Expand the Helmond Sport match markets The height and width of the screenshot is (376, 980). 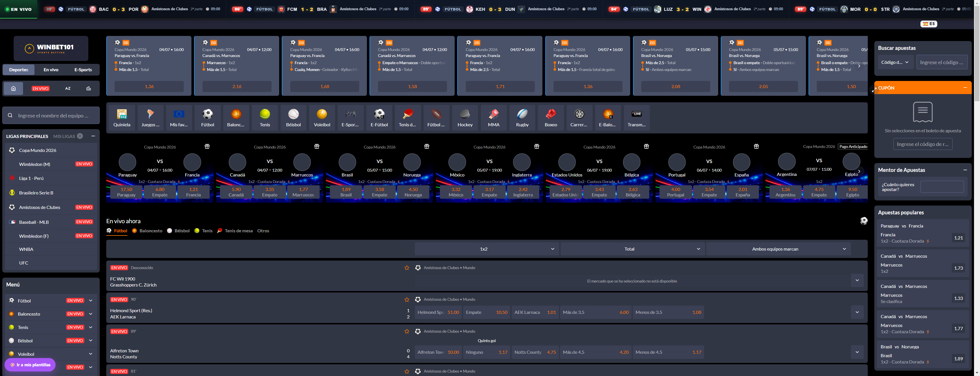click(857, 312)
